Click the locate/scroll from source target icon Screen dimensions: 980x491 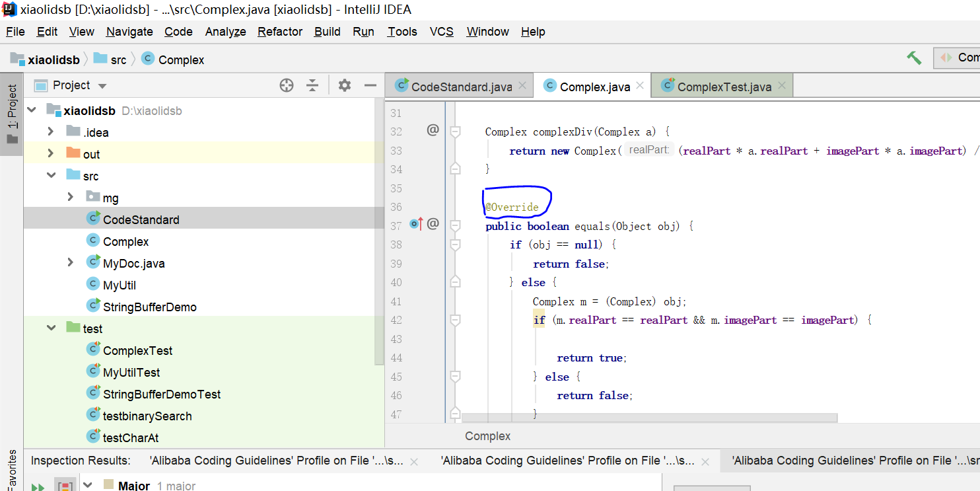point(287,85)
